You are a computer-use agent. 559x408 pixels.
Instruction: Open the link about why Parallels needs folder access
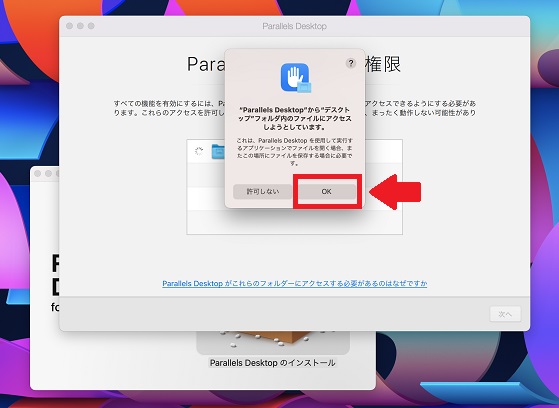(294, 283)
